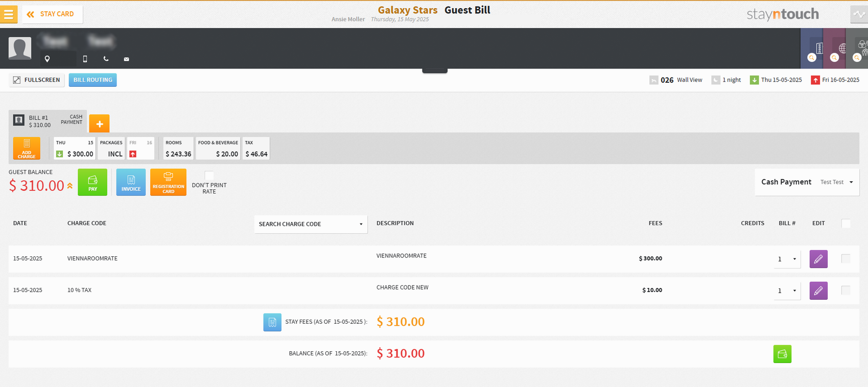Select the Bill #1 tab
The width and height of the screenshot is (868, 387).
[x=48, y=122]
